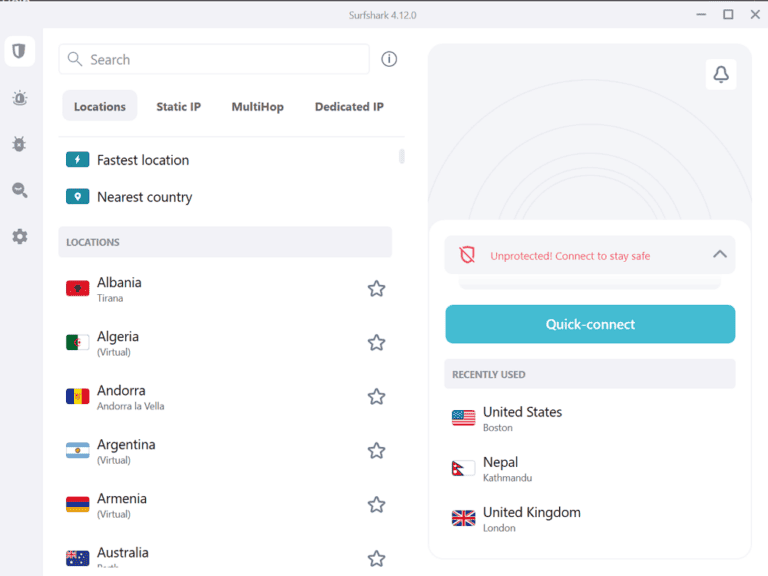Open the Dedicated IP tab
The height and width of the screenshot is (576, 768).
click(349, 107)
